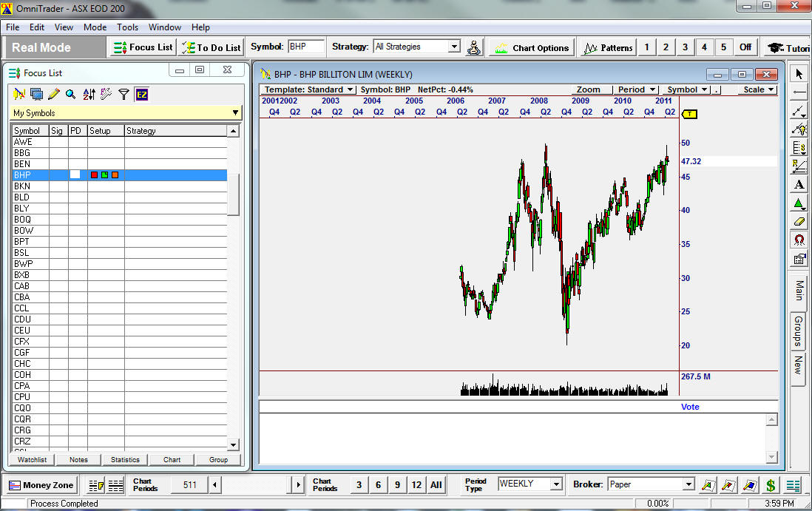This screenshot has height=511, width=812.
Task: Open the Tools menu
Action: pyautogui.click(x=127, y=27)
